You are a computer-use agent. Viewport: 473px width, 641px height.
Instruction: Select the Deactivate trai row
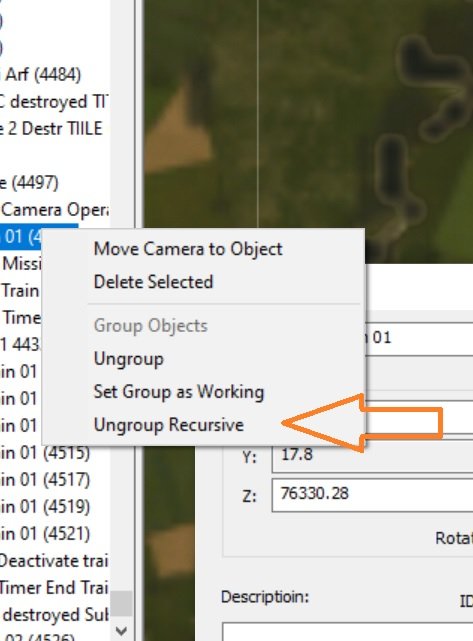point(54,560)
